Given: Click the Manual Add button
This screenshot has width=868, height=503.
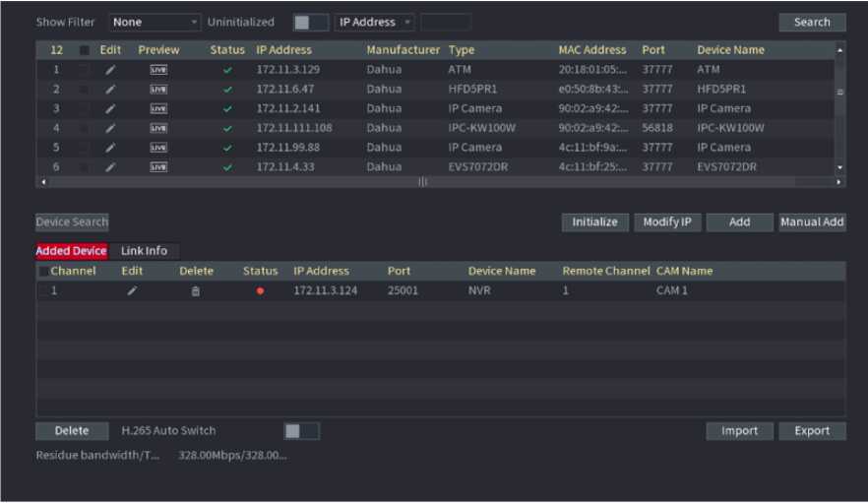Looking at the screenshot, I should point(812,222).
